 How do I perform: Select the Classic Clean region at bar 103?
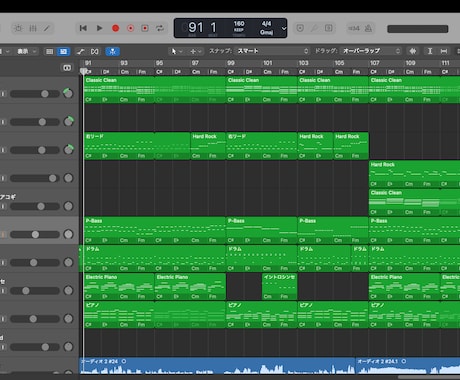tap(333, 90)
